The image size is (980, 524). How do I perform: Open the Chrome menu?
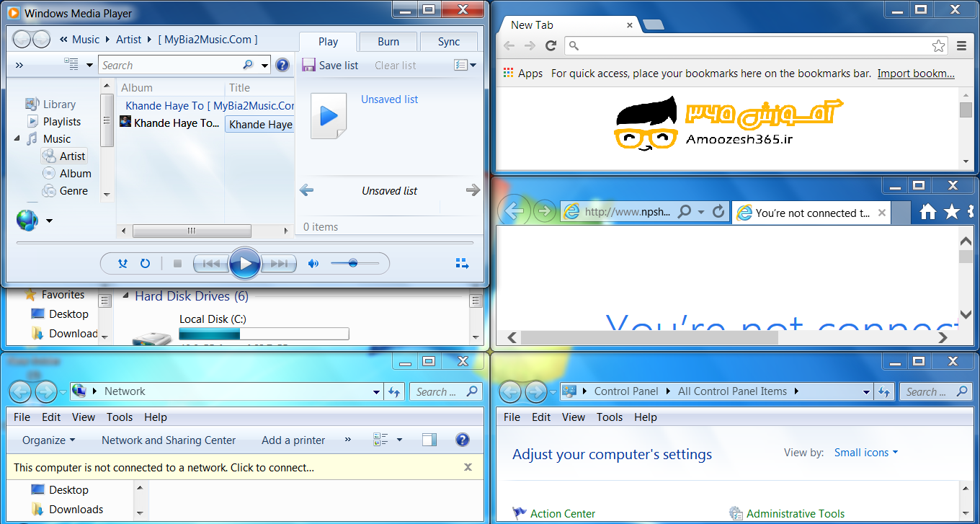pos(961,46)
